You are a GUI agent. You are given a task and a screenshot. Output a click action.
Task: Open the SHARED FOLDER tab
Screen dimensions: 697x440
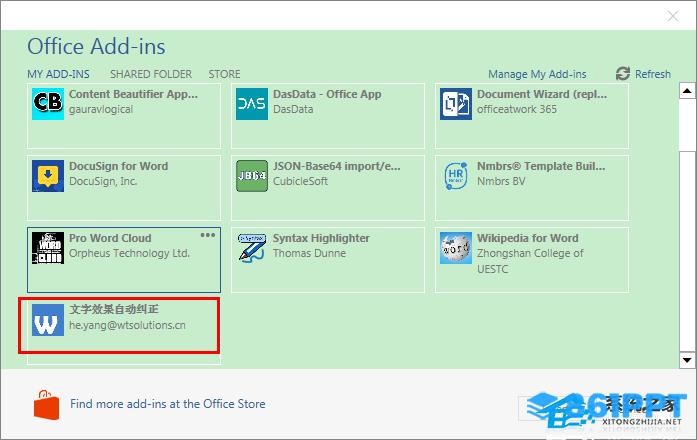(151, 74)
